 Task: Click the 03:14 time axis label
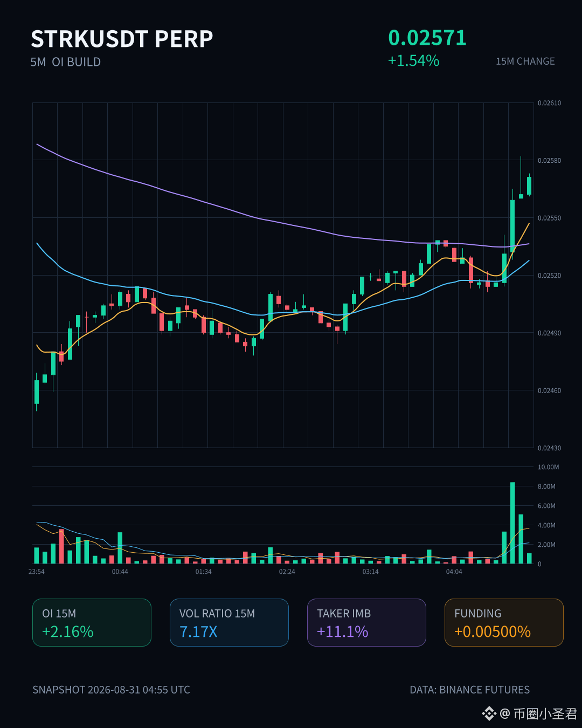(371, 572)
